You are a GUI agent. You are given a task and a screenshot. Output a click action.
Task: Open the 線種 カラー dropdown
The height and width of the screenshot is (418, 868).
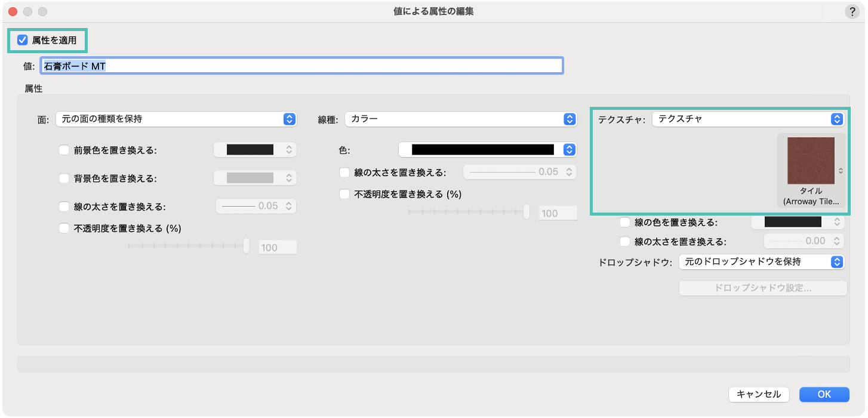point(461,119)
